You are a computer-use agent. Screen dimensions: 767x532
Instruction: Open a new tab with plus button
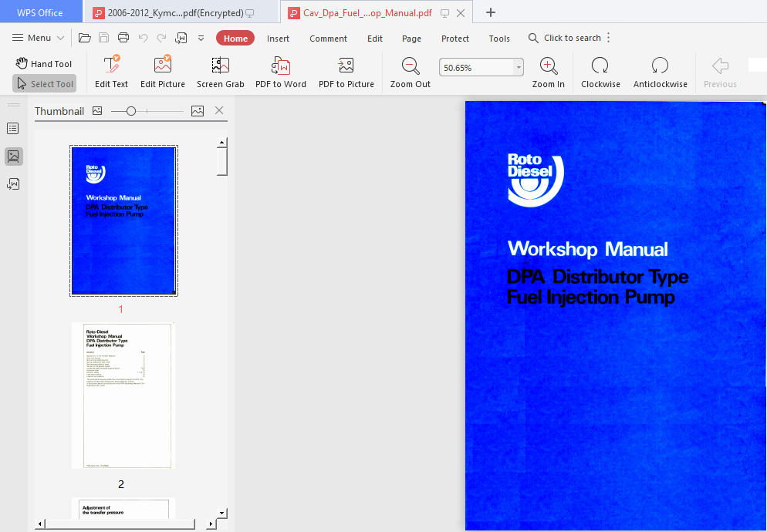coord(491,12)
